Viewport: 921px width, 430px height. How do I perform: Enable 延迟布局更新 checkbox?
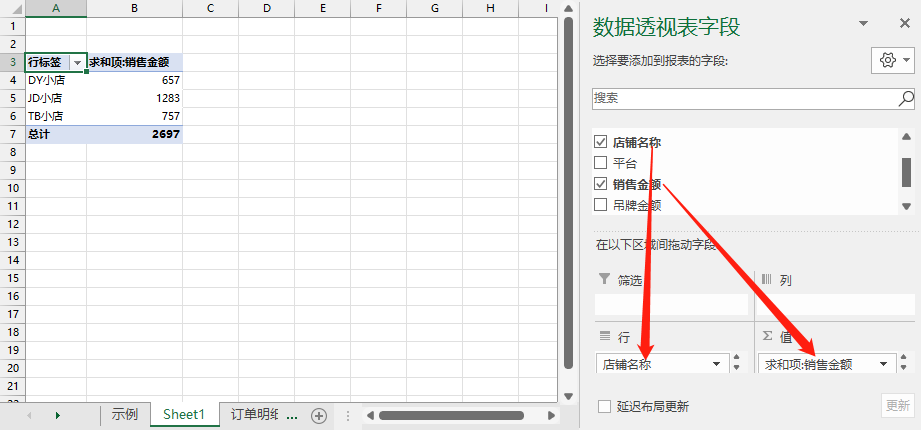click(604, 406)
